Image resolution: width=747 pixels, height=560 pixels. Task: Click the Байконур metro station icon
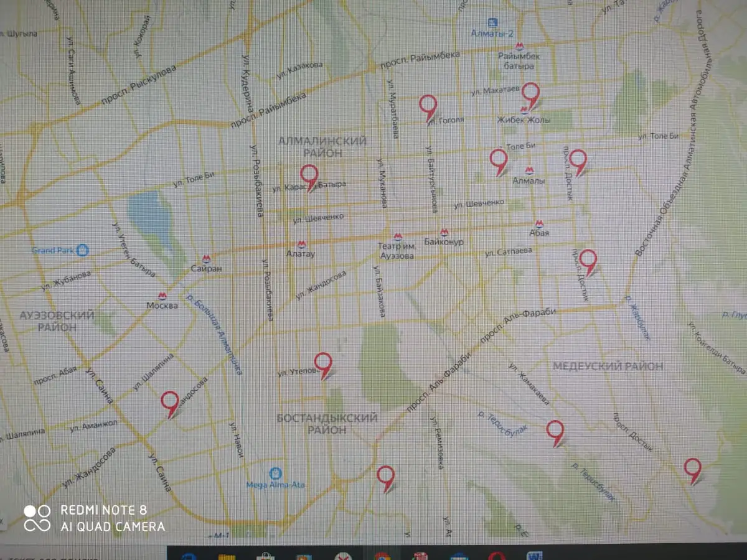click(443, 231)
